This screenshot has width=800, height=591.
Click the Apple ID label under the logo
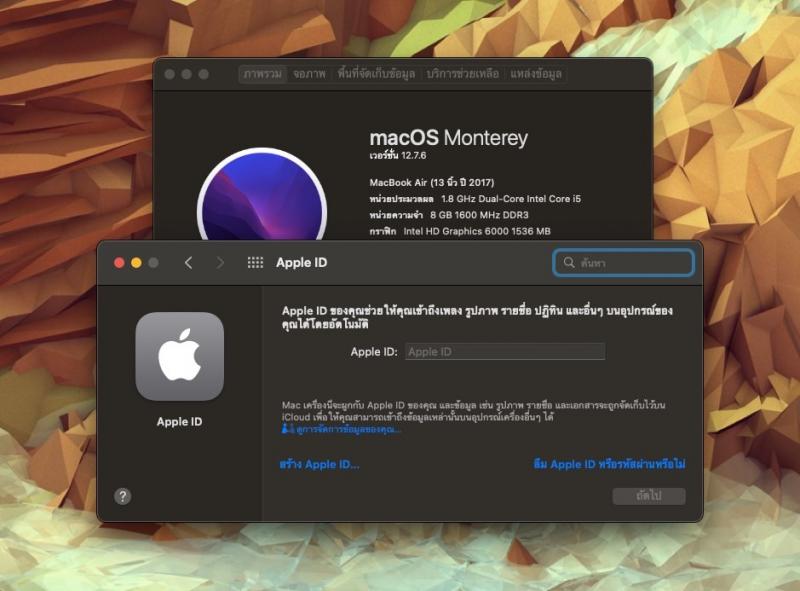pos(180,422)
